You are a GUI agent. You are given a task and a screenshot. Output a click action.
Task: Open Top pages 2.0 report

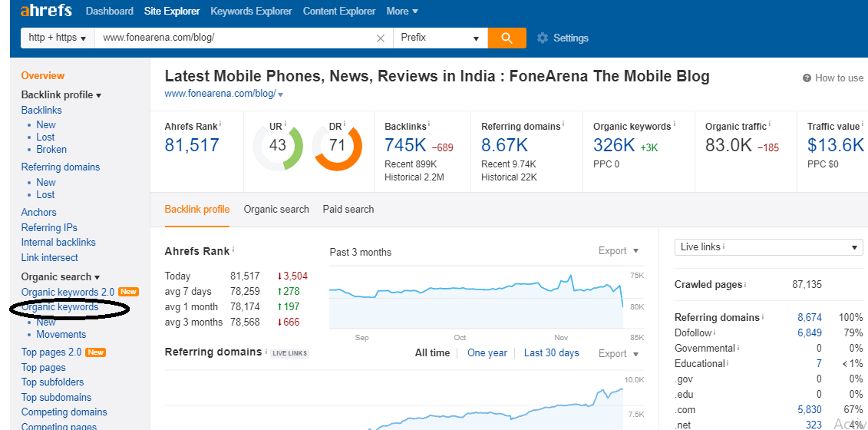point(51,352)
